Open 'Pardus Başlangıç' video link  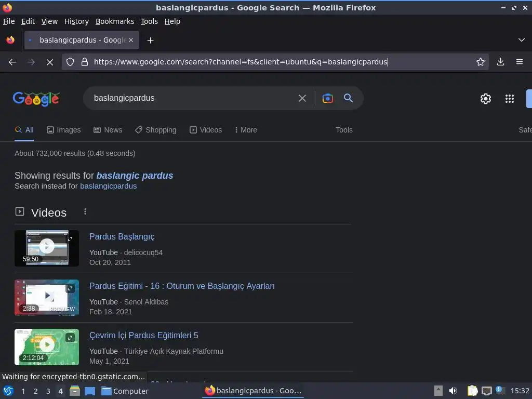(x=122, y=236)
